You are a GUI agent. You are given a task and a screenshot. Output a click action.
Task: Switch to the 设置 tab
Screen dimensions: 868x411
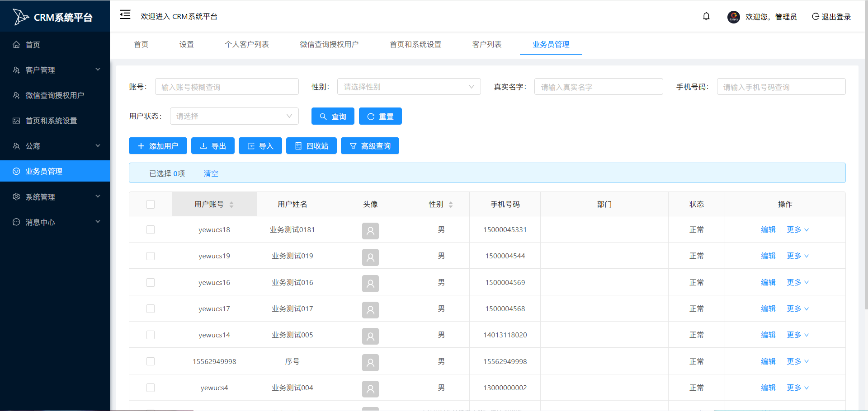pyautogui.click(x=186, y=44)
